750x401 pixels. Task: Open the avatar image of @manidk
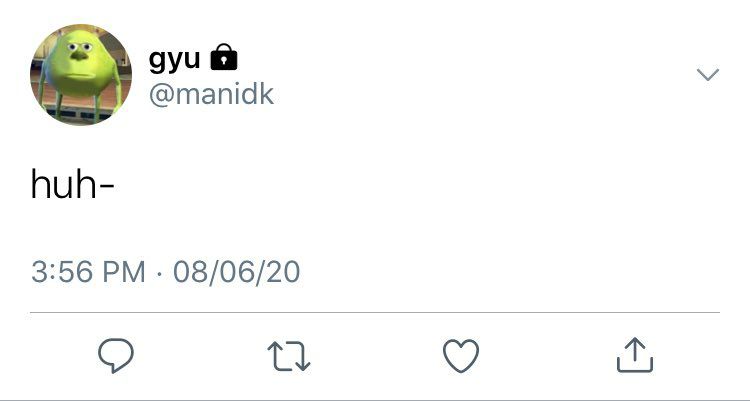click(81, 74)
